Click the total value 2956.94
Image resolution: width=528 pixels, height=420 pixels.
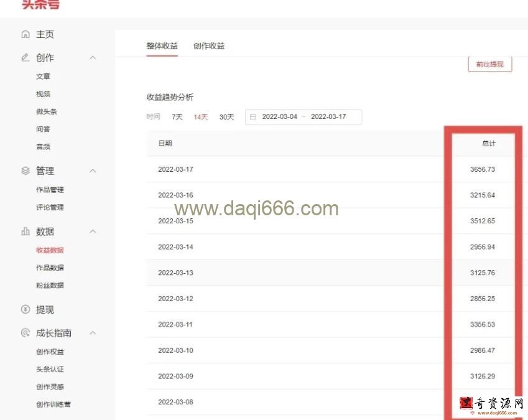pyautogui.click(x=483, y=247)
